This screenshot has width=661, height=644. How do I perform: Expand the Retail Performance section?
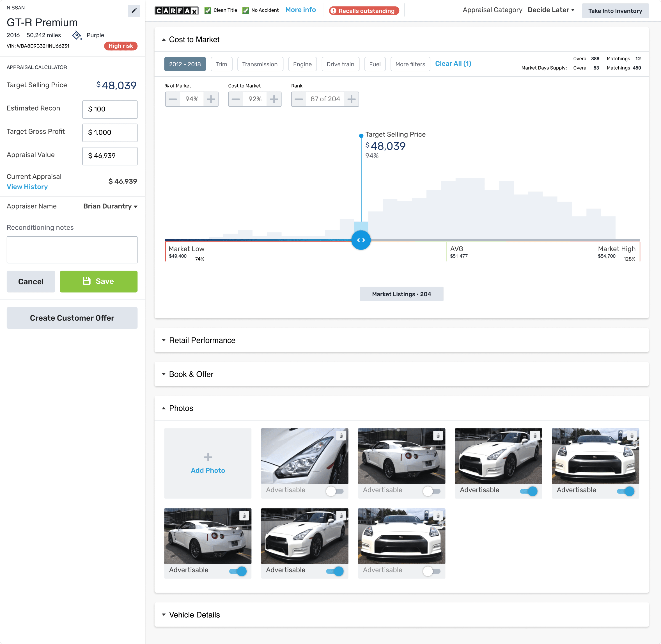[x=202, y=340]
